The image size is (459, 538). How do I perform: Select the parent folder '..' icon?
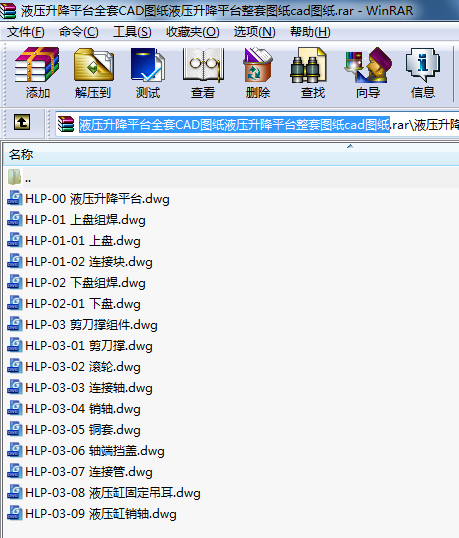pos(14,177)
